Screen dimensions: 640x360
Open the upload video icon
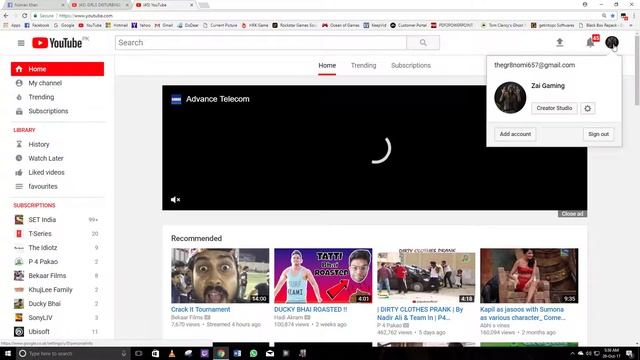[x=560, y=42]
